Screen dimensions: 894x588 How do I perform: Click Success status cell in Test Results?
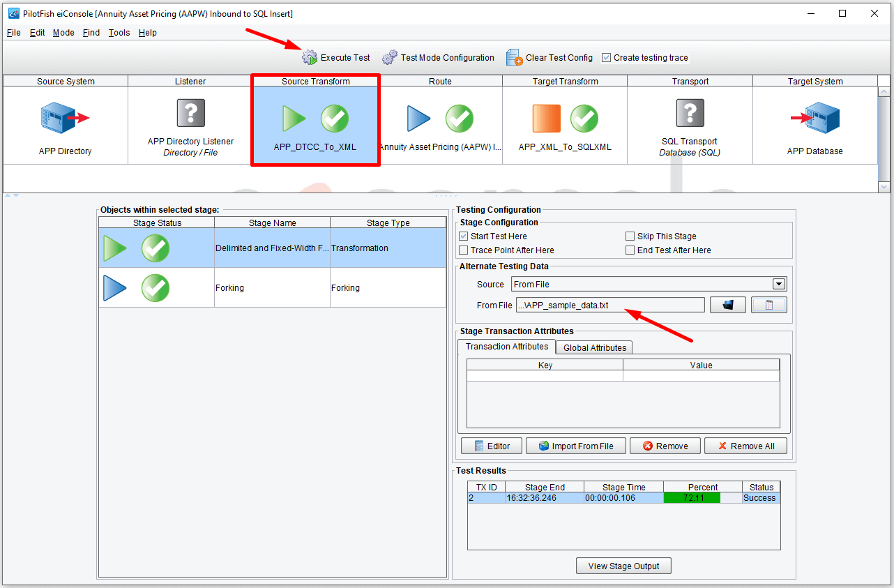pyautogui.click(x=760, y=498)
